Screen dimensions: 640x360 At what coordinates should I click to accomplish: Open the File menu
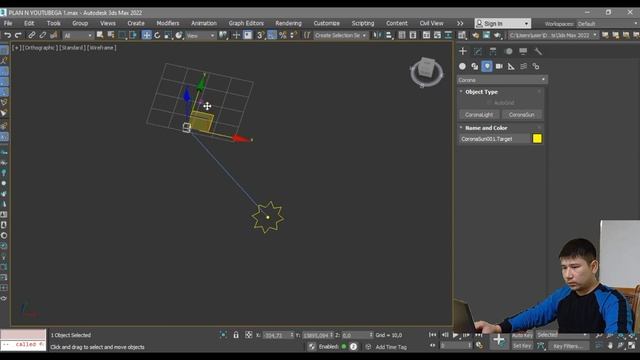point(8,23)
